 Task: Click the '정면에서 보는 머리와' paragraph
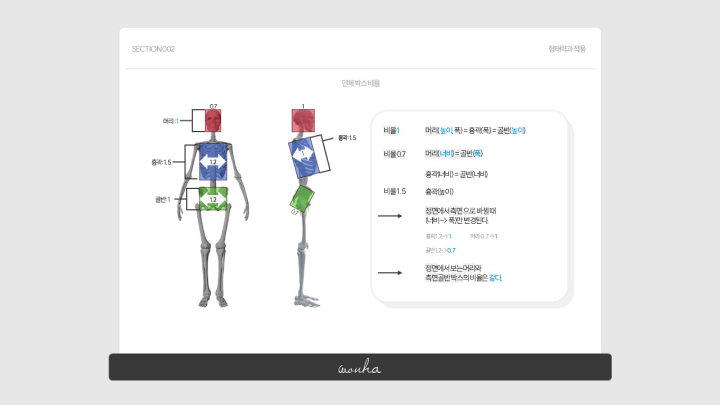[x=463, y=273]
